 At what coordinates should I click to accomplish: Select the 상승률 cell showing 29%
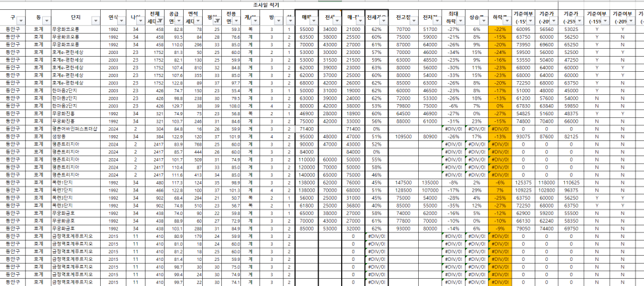point(477,189)
